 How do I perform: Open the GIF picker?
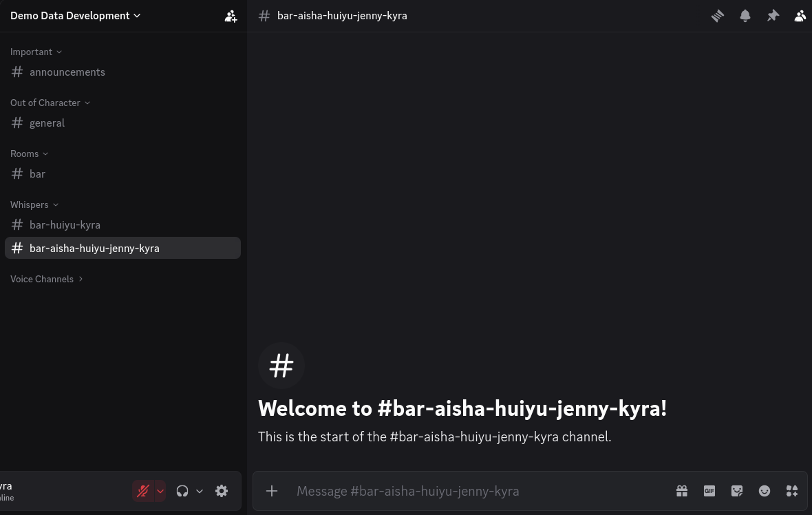point(709,491)
